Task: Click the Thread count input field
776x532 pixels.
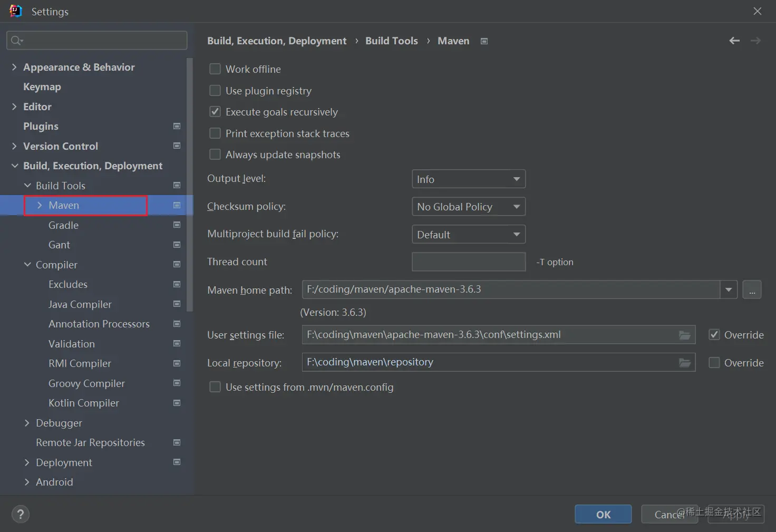Action: point(469,262)
